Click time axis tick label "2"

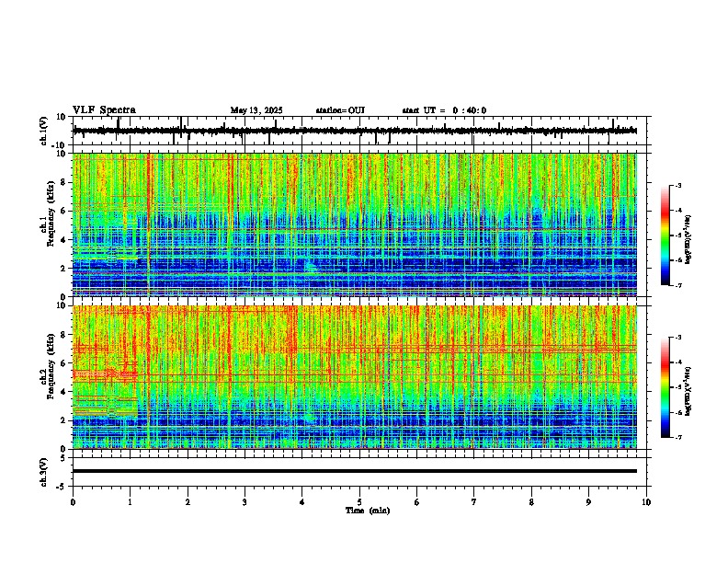[188, 502]
